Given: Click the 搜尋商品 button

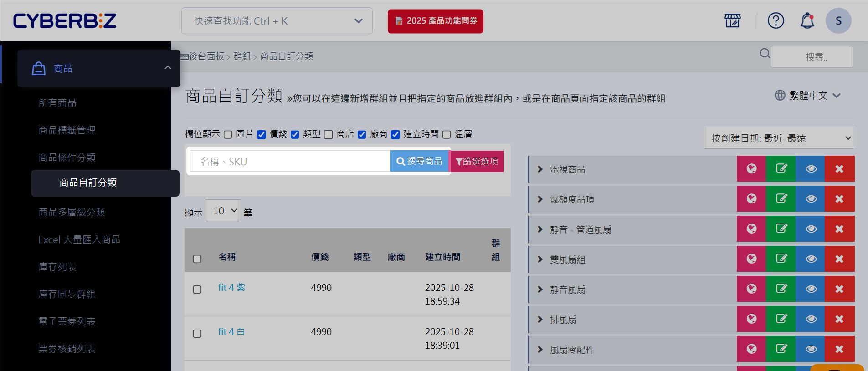Looking at the screenshot, I should (419, 161).
